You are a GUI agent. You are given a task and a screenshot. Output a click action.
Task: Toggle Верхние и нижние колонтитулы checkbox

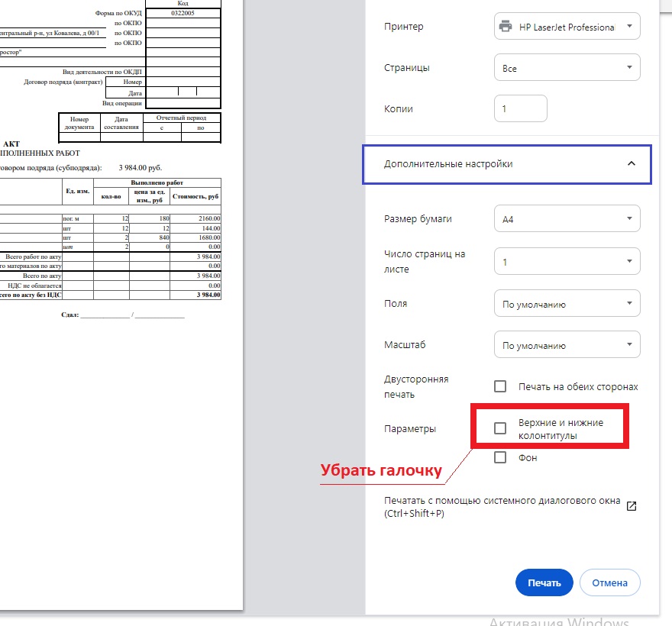click(x=499, y=428)
